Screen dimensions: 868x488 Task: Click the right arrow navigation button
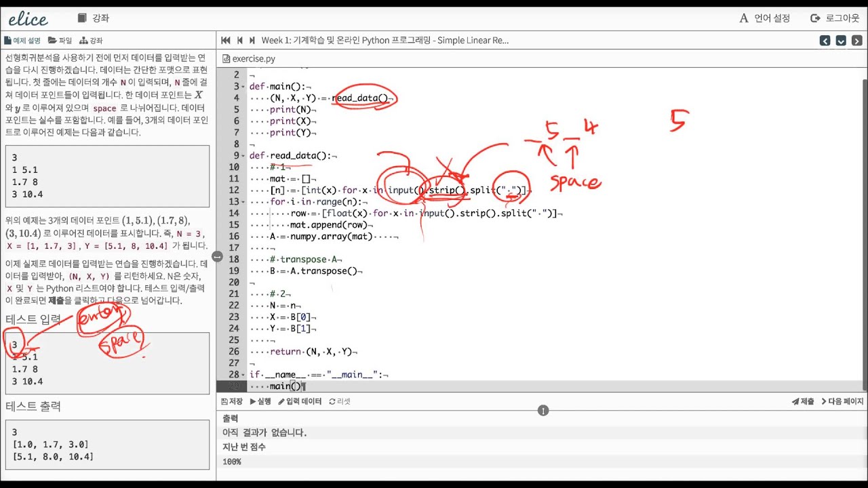(x=856, y=41)
